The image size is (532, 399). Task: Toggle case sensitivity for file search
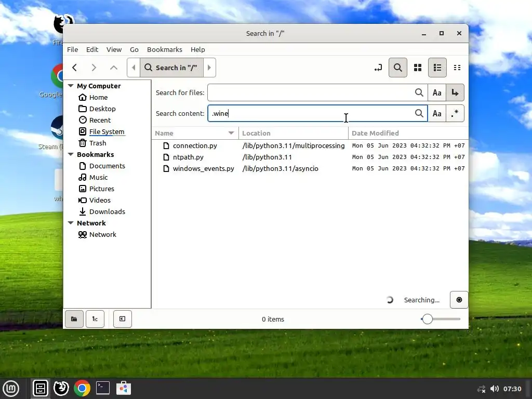[437, 92]
